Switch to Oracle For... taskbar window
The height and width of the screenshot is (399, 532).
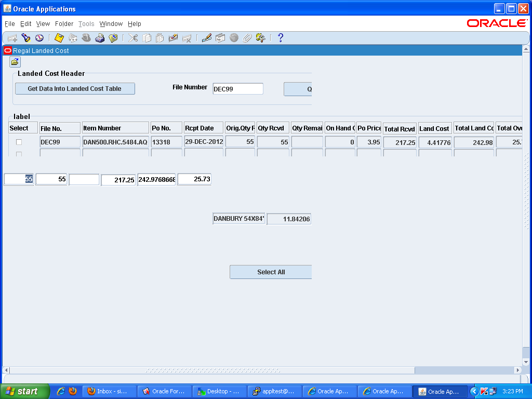pos(165,391)
